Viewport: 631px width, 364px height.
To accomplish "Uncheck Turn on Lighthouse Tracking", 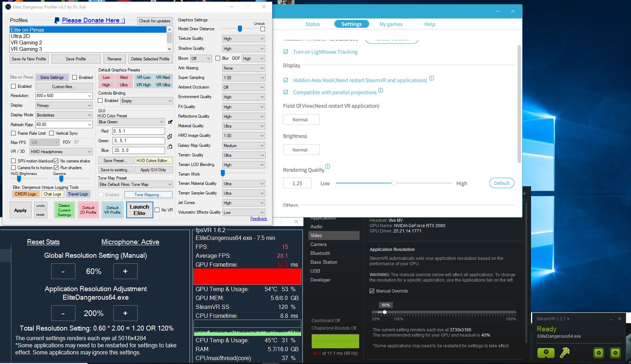I will pos(286,52).
